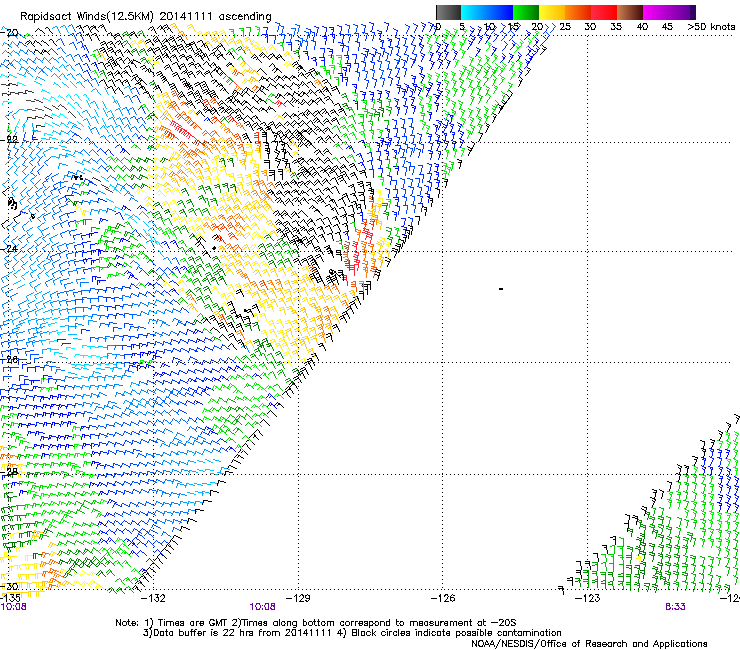Click the "25" legend scale label
740x650 pixels.
564,27
